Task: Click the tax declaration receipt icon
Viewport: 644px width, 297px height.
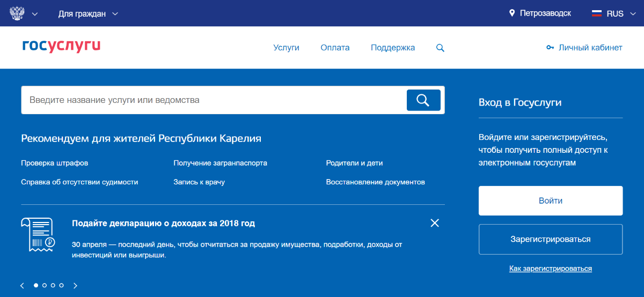Action: [x=38, y=234]
